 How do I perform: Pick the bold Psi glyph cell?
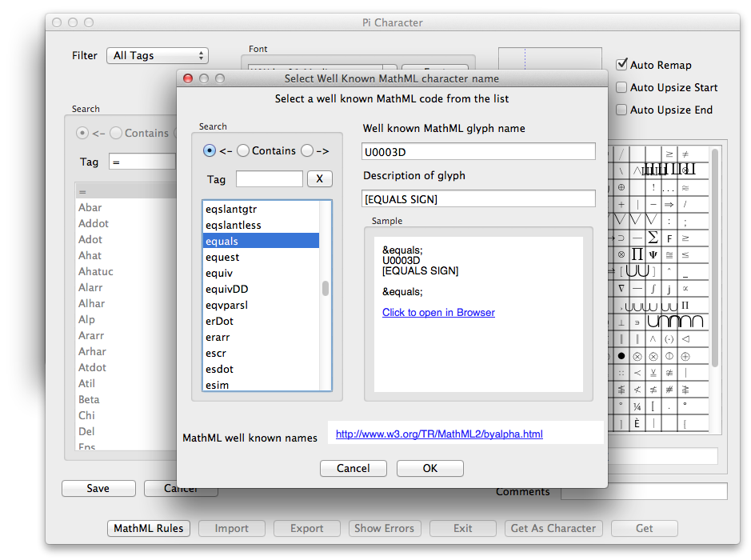coord(653,255)
